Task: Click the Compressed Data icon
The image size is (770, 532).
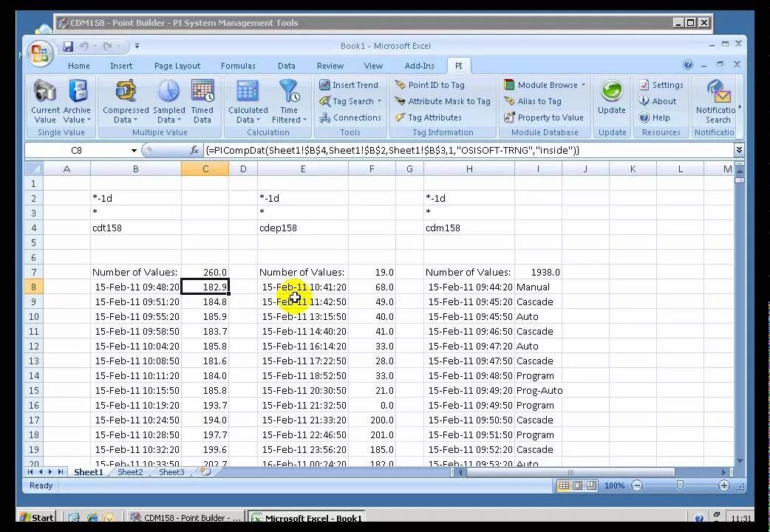Action: (126, 91)
